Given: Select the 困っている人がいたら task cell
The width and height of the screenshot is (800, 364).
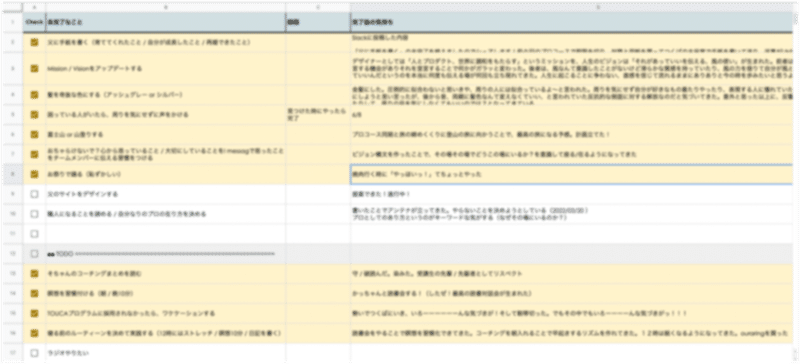Looking at the screenshot, I should (166, 115).
